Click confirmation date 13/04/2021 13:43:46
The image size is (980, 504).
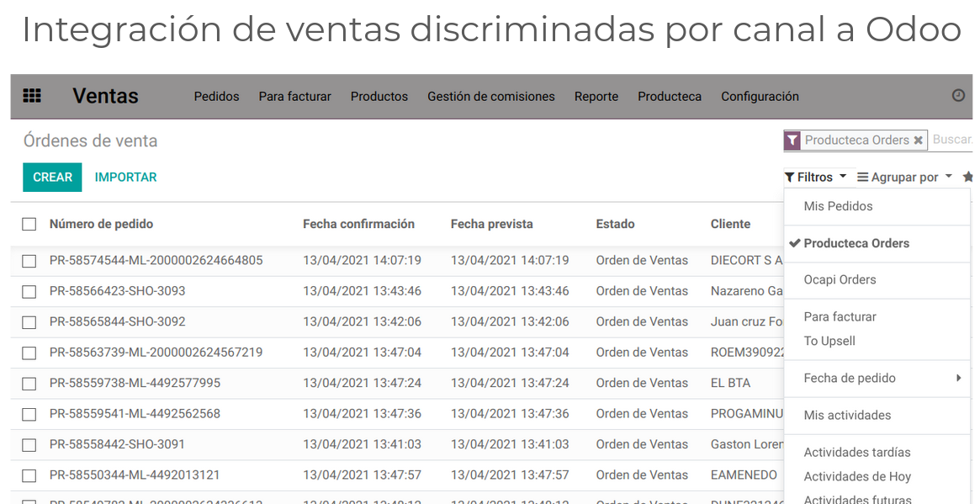coord(362,291)
